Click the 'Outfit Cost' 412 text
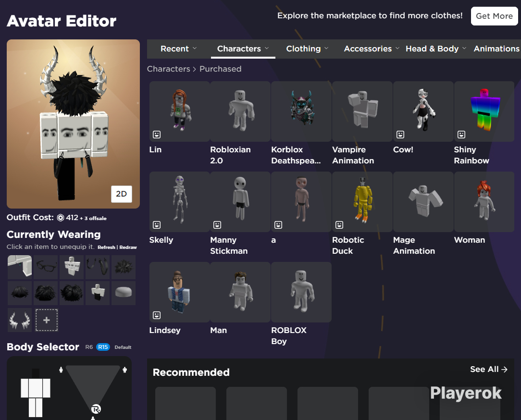This screenshot has width=521, height=420. coord(72,218)
